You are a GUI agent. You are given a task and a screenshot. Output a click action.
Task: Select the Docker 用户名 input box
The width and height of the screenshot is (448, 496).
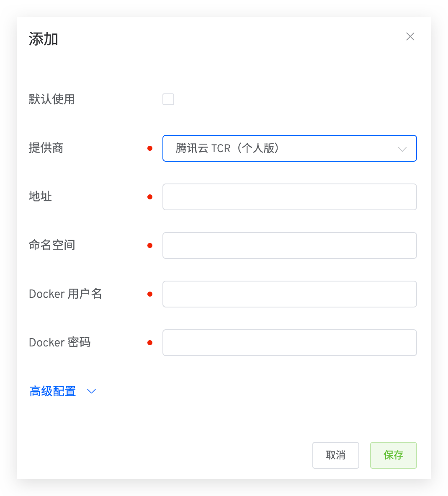289,294
